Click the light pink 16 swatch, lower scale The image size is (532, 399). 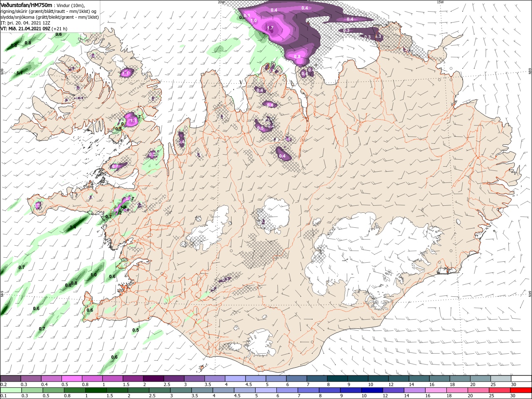[x=436, y=390]
